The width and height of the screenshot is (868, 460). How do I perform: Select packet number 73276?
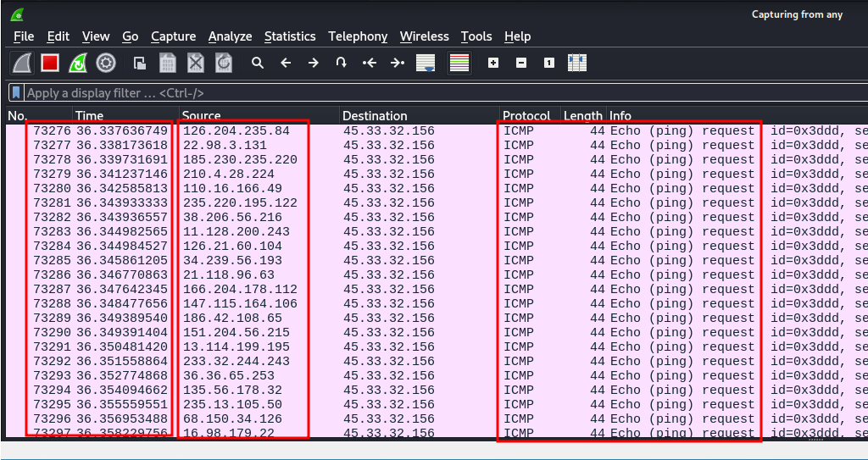coord(437,131)
